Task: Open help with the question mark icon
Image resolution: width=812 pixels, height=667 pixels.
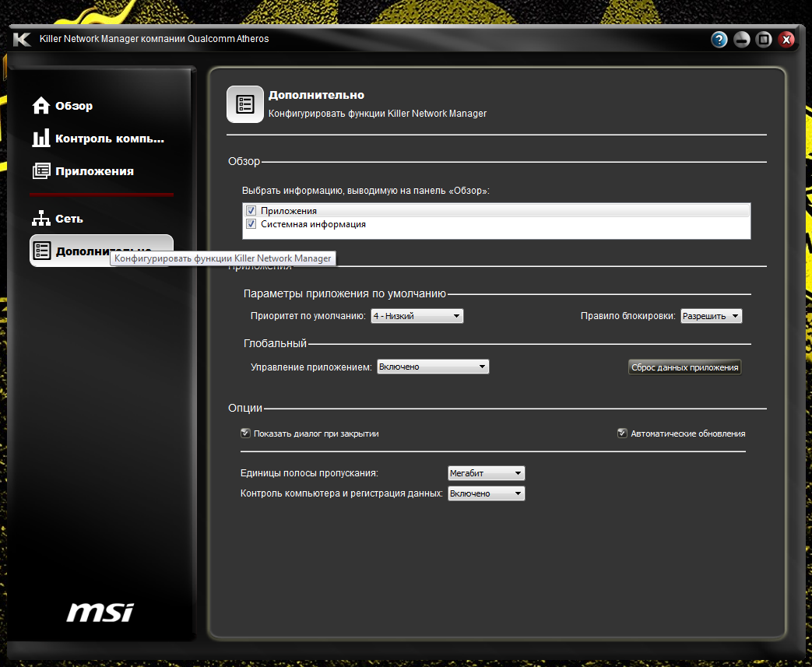Action: pos(719,40)
